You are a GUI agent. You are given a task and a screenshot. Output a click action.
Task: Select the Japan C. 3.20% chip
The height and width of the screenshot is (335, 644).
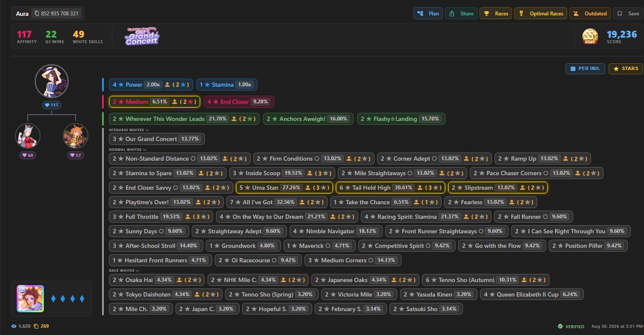coord(207,309)
